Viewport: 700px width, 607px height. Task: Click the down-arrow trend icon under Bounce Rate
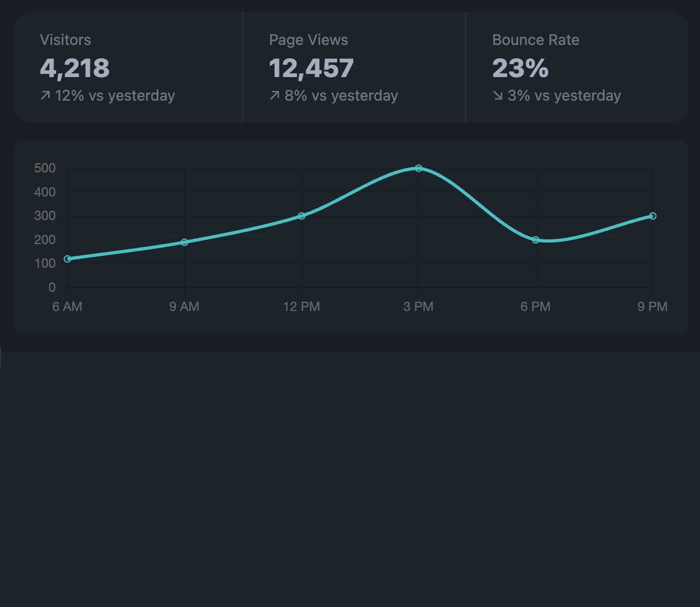point(498,96)
